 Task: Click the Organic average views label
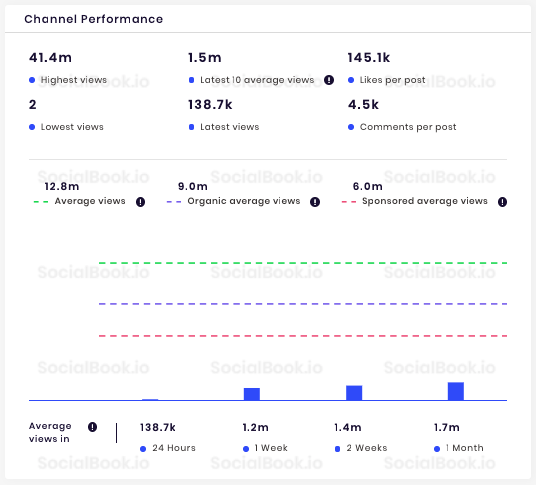(x=244, y=201)
